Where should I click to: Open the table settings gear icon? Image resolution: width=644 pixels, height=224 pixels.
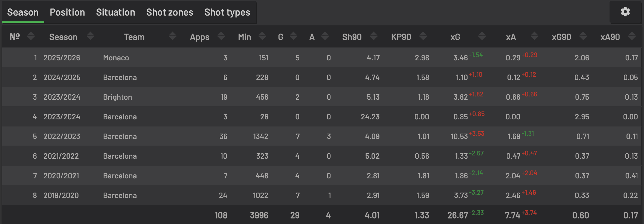point(625,12)
